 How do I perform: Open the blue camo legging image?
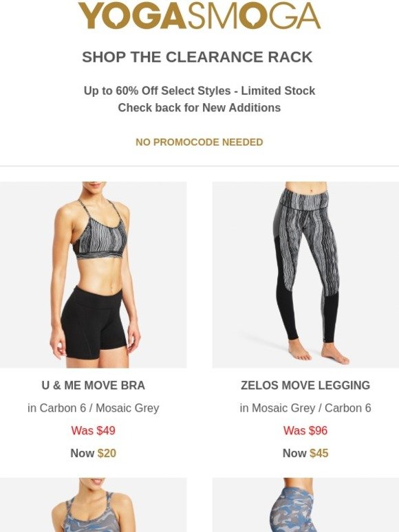point(305,505)
